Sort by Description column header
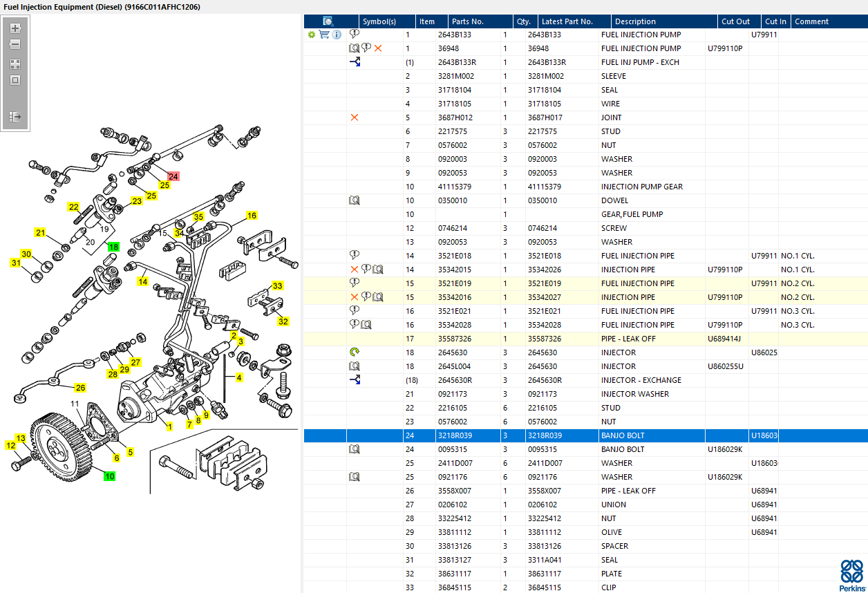868x593 pixels. 664,21
